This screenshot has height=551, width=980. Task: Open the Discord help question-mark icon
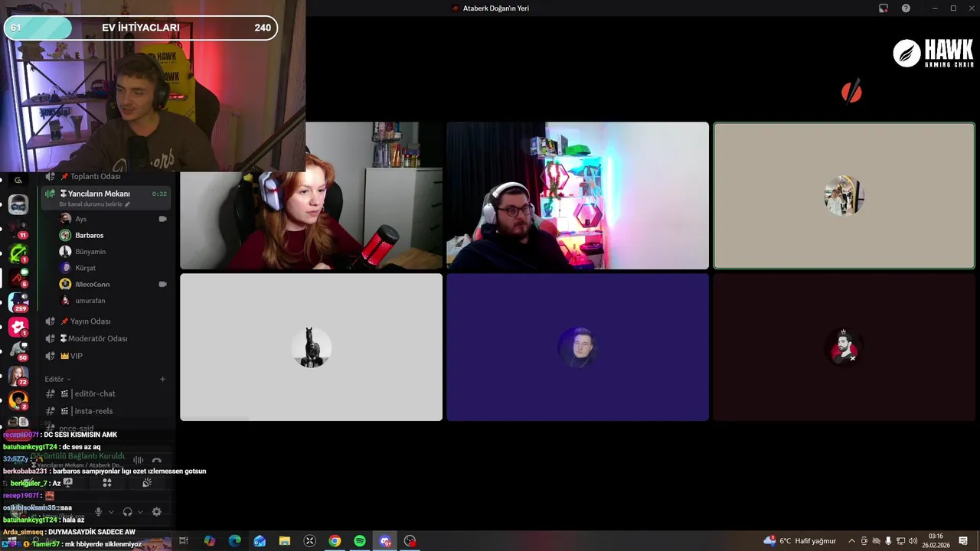(x=906, y=8)
